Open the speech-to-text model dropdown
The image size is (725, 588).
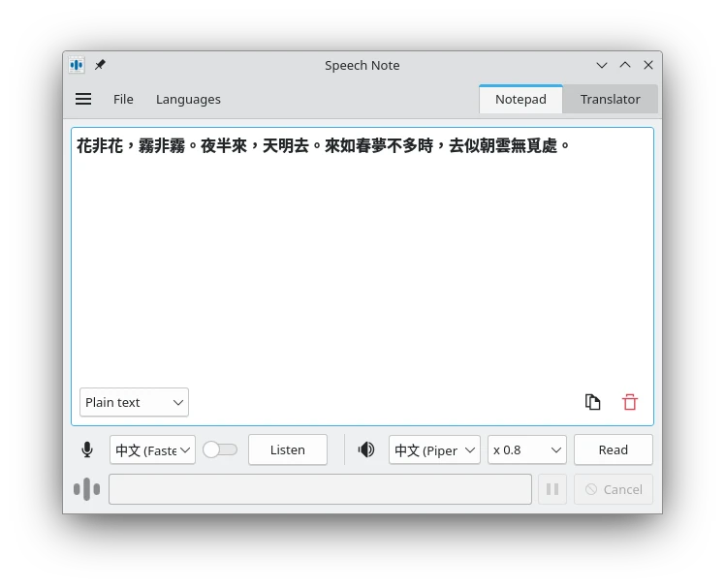152,449
